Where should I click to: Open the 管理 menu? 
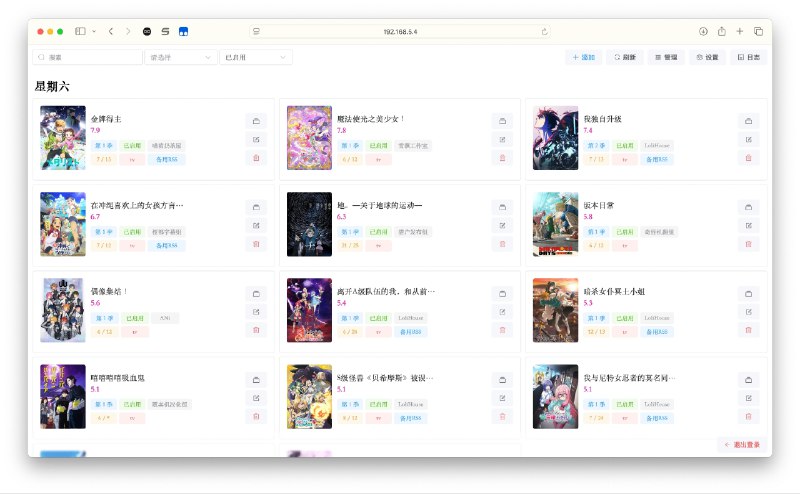(x=664, y=58)
